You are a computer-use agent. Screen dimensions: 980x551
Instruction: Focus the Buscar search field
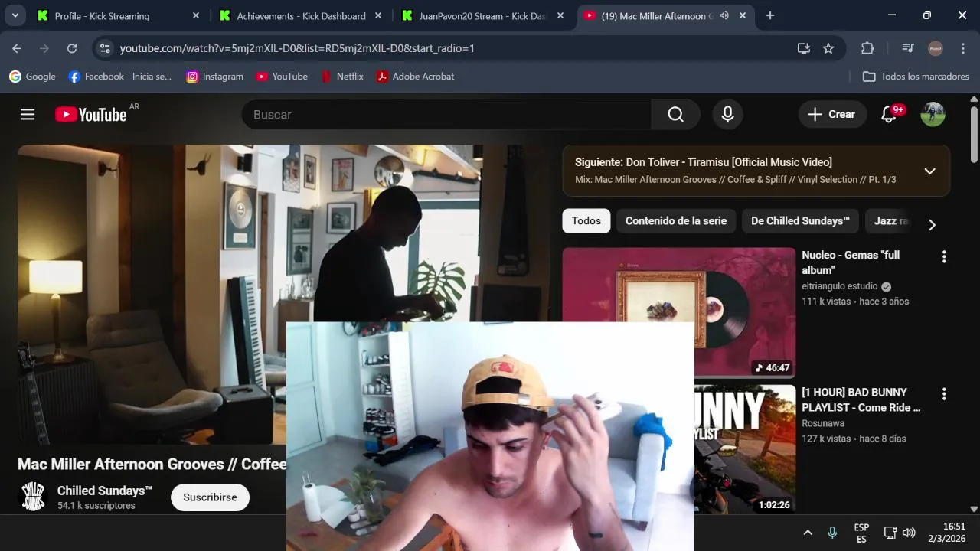pos(446,114)
